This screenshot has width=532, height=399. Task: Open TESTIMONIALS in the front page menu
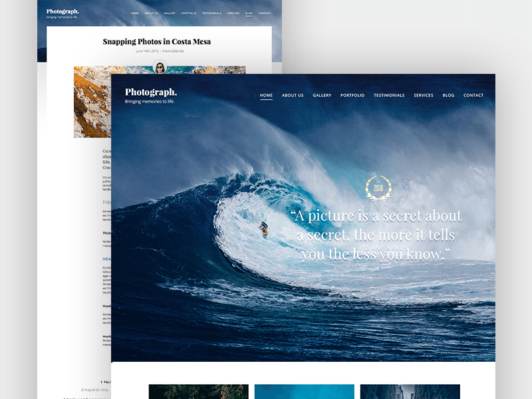389,95
